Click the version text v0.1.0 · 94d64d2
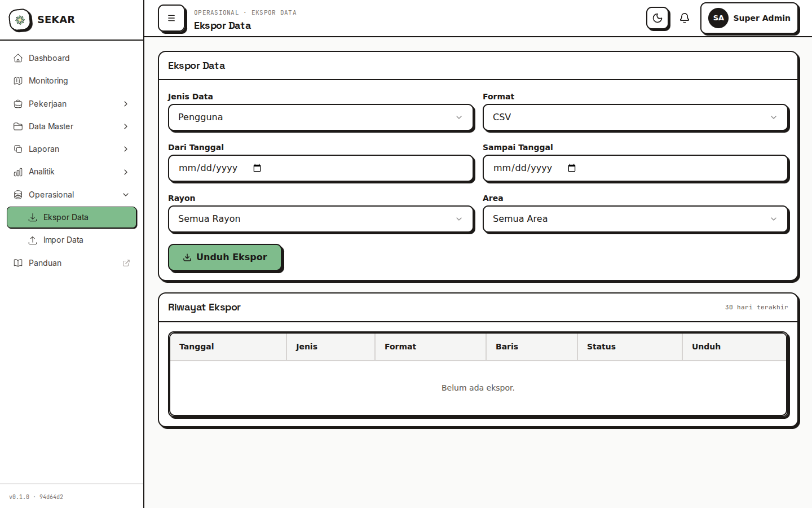812x508 pixels. click(x=36, y=497)
